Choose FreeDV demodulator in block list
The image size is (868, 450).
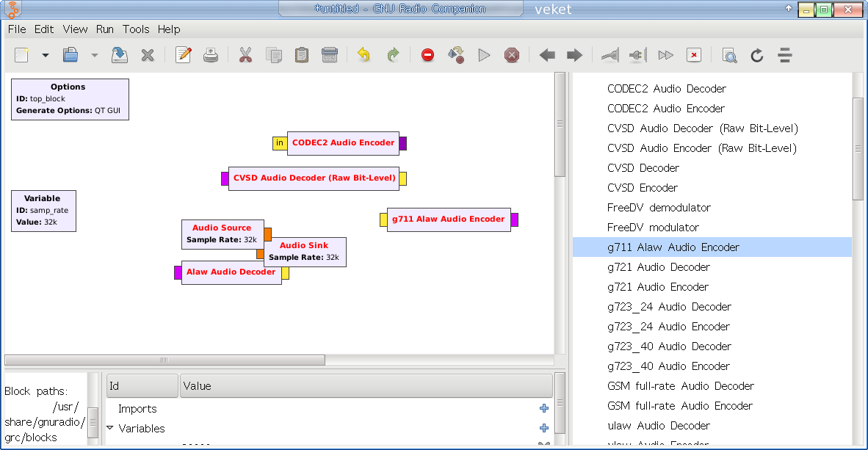point(659,208)
